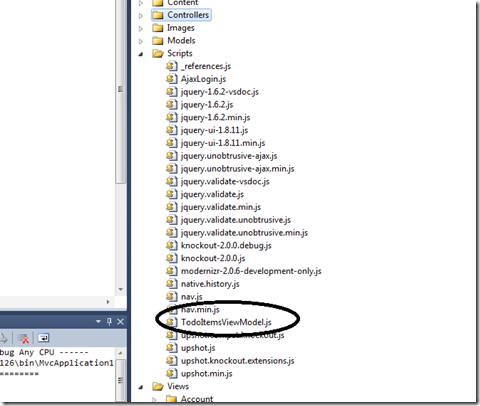The width and height of the screenshot is (480, 406).
Task: Toggle word wrap icon in Output toolbar
Action: click(44, 338)
